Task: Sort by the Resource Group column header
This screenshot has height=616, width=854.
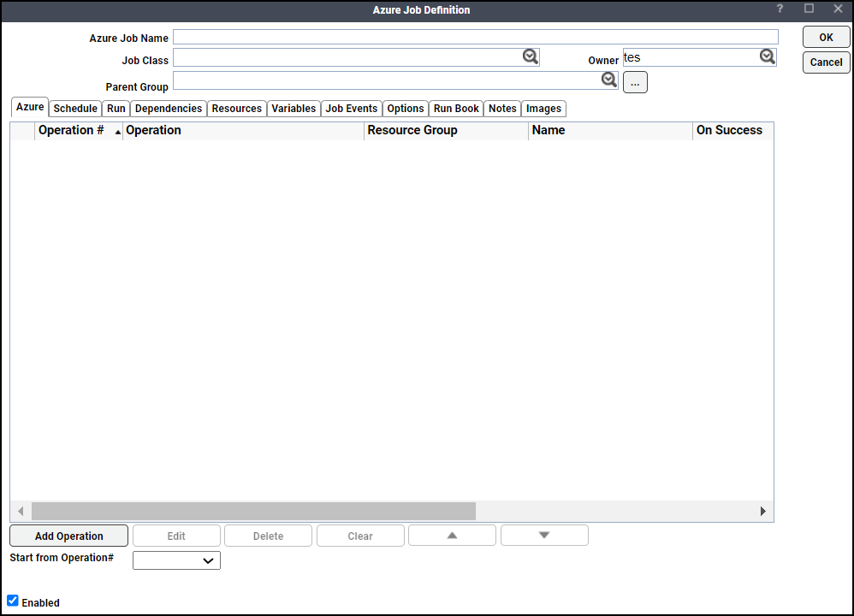Action: click(x=446, y=130)
